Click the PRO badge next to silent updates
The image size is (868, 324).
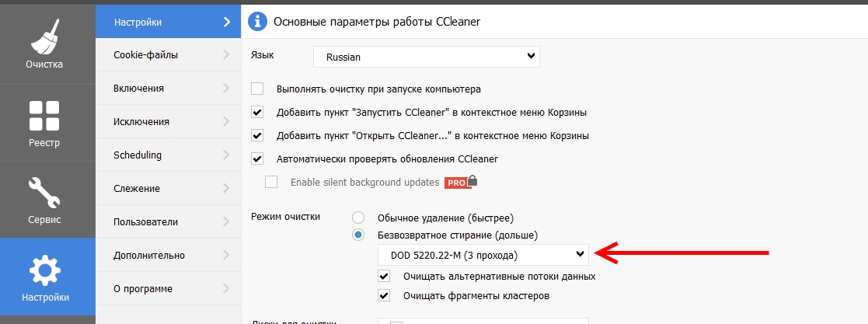tap(456, 183)
